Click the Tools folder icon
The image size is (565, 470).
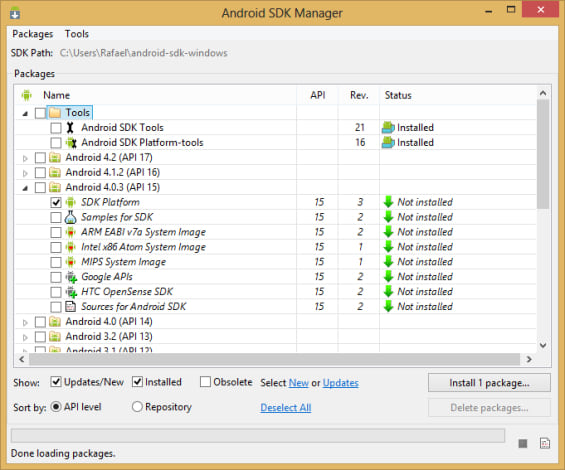click(55, 113)
